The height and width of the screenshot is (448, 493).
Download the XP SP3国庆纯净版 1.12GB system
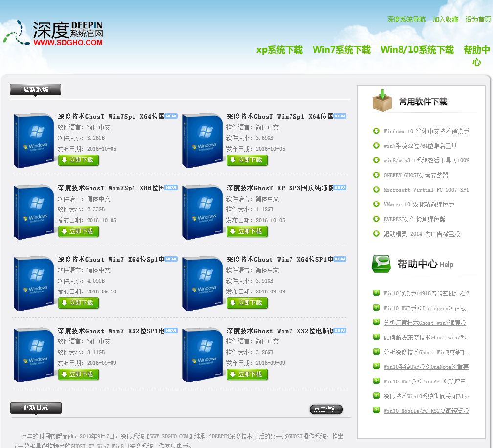247,231
